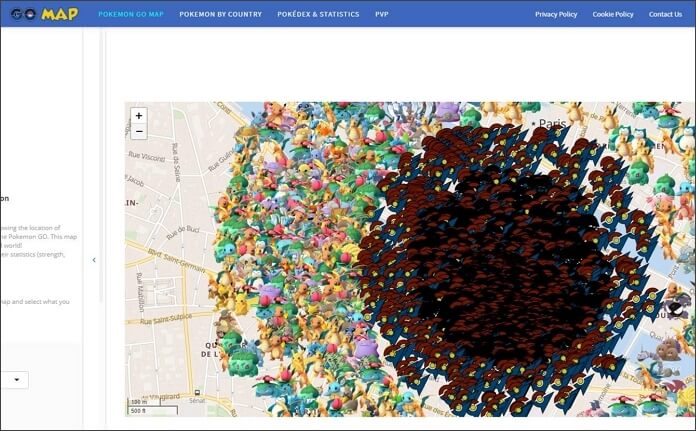
Task: Collapse the sidebar with the left chevron
Action: tap(94, 260)
